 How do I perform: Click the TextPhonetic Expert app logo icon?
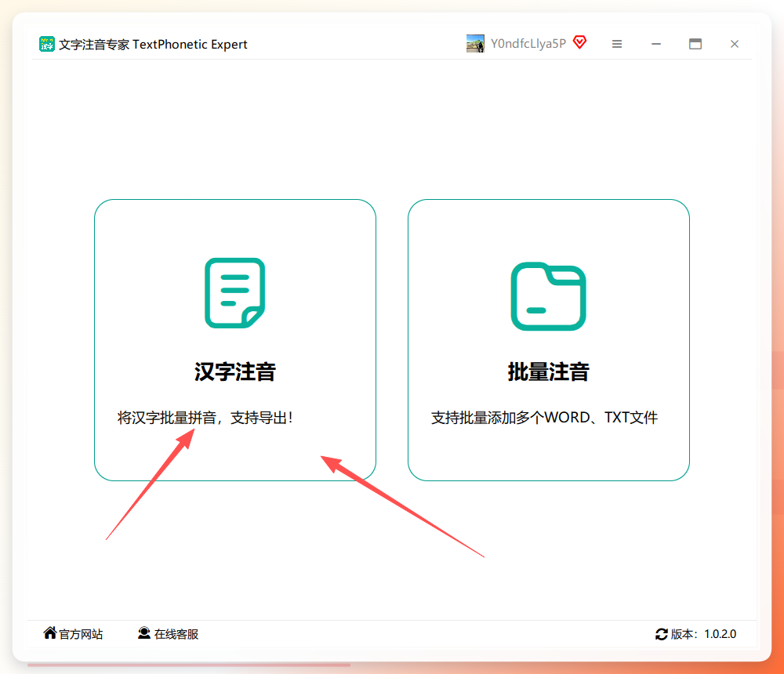[x=46, y=44]
